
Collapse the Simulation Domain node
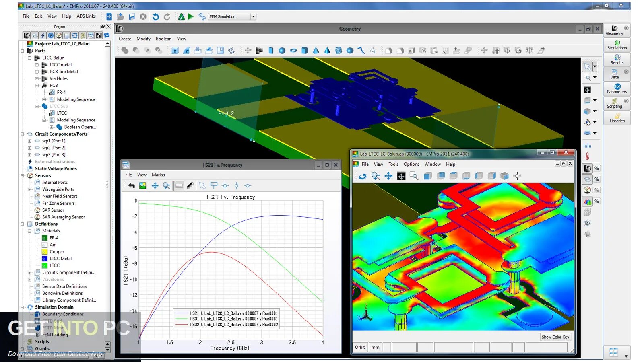23,307
